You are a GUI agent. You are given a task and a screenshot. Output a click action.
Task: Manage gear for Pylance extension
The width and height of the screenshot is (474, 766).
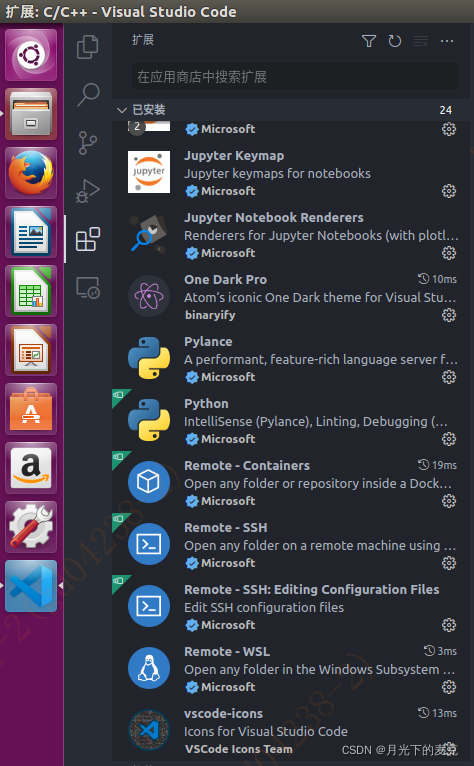pyautogui.click(x=449, y=377)
